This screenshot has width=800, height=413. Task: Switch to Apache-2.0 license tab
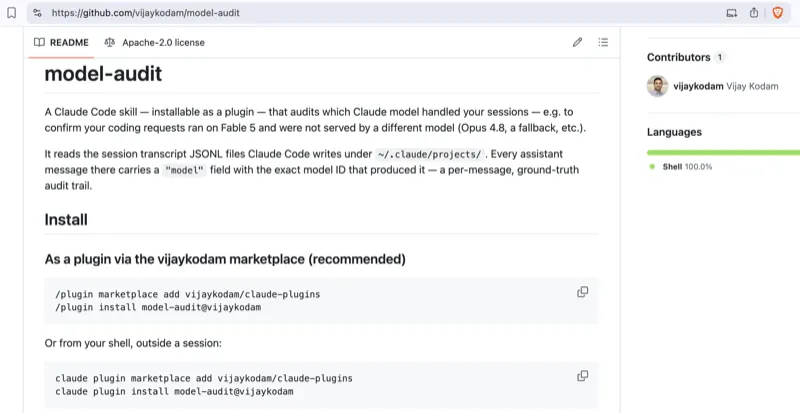tap(154, 42)
